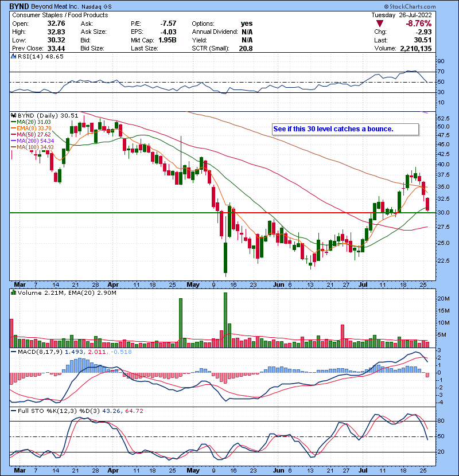
Task: Select the MA(50) 27.62 legend entry
Action: [31, 134]
